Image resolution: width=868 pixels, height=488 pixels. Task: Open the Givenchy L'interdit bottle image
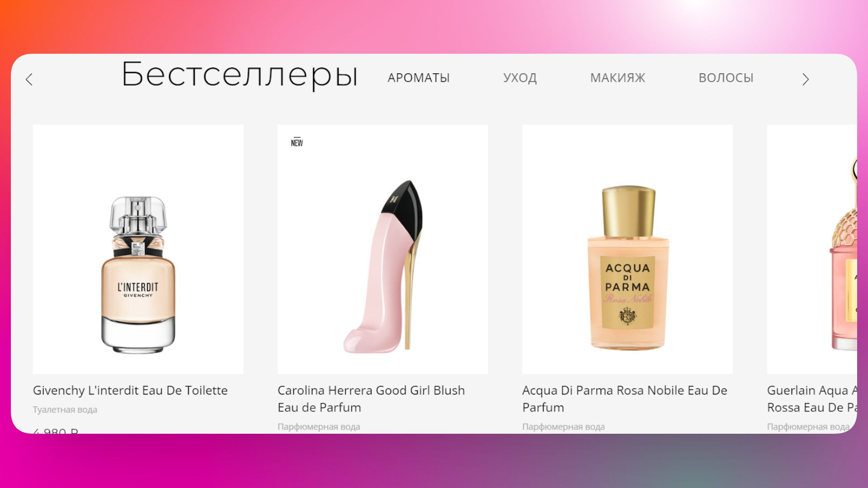138,249
